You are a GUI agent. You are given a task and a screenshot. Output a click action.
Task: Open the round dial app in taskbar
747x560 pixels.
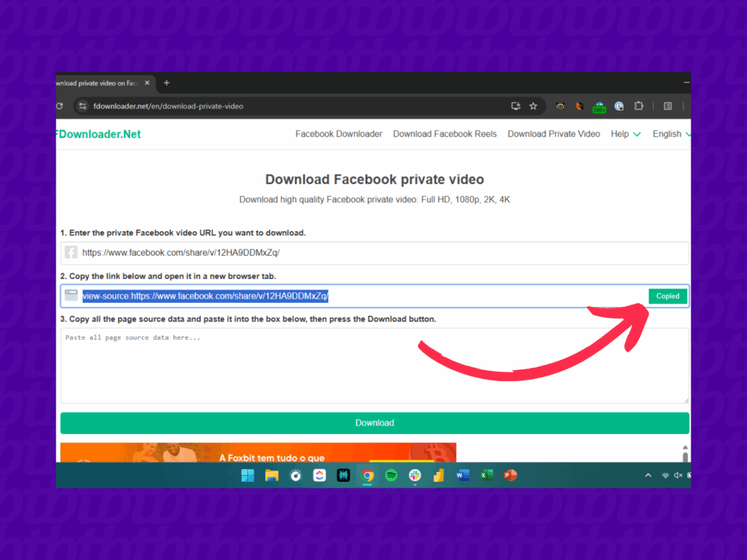coord(295,475)
